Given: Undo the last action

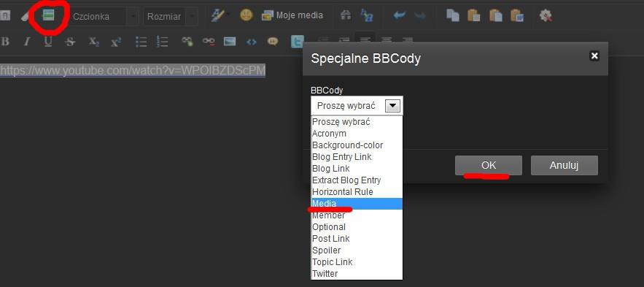Looking at the screenshot, I should (399, 15).
